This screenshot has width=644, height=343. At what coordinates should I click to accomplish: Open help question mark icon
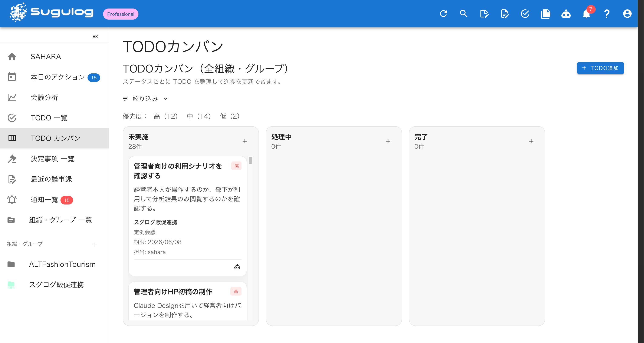pyautogui.click(x=607, y=14)
